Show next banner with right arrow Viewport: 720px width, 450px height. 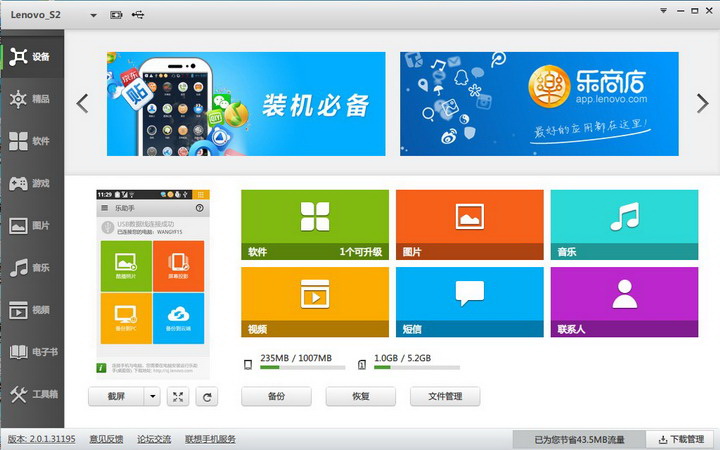point(703,103)
